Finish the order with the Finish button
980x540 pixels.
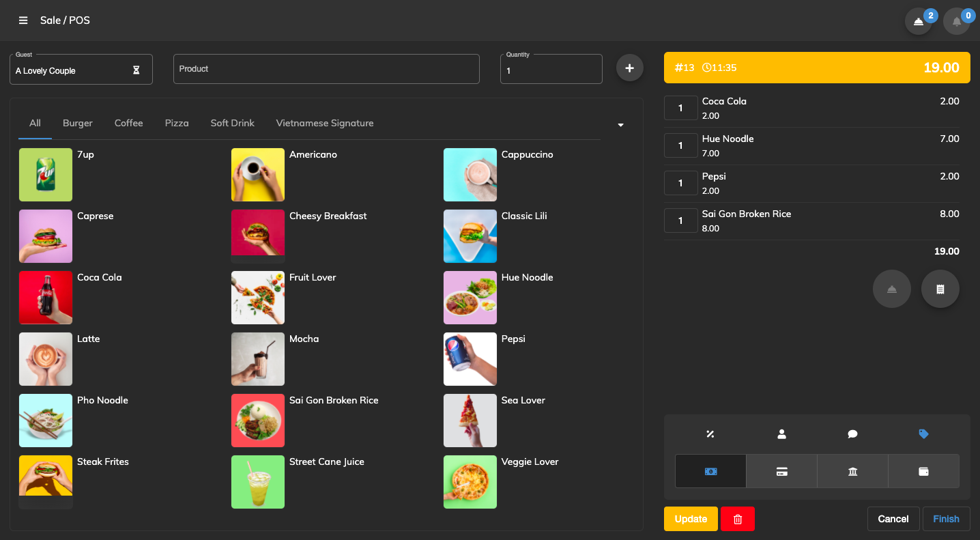[x=946, y=519]
